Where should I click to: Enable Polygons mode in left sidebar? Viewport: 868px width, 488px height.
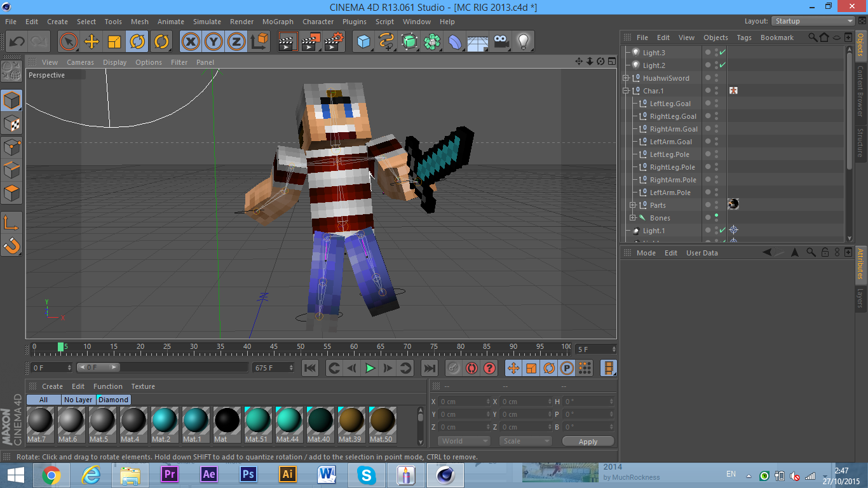[x=11, y=193]
